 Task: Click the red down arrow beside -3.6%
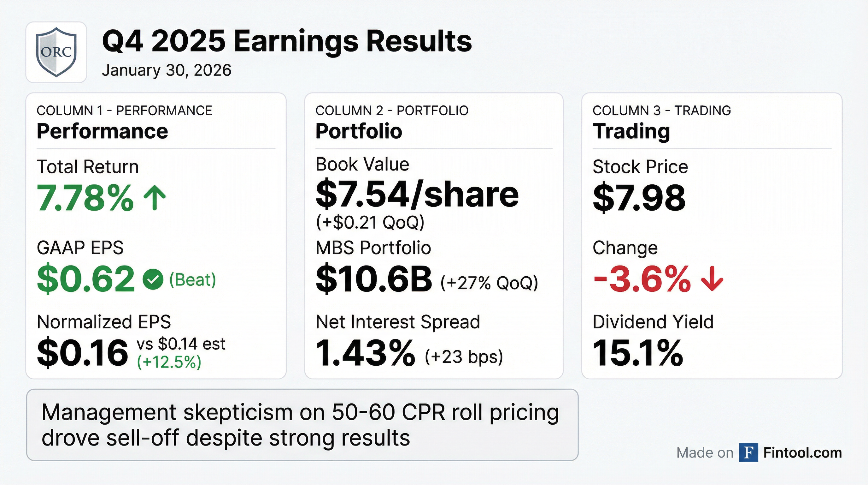click(x=712, y=279)
